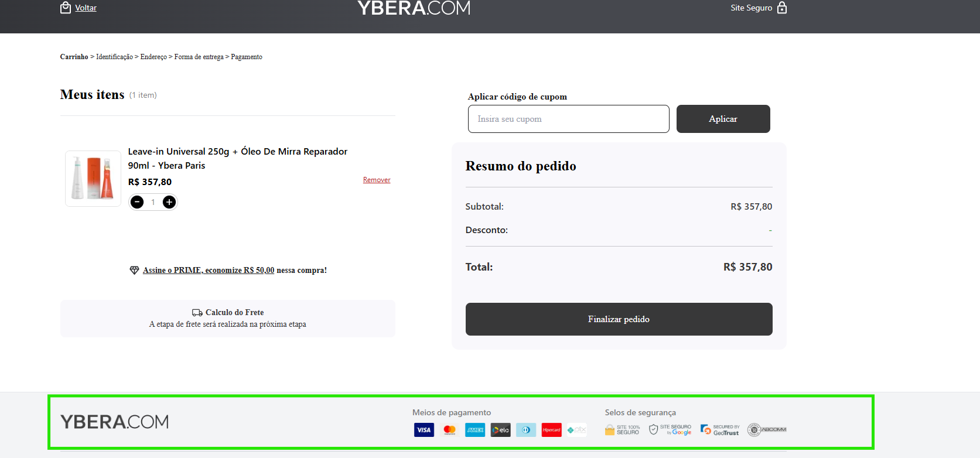Open the YBERA.COM logo in the header

[x=414, y=8]
